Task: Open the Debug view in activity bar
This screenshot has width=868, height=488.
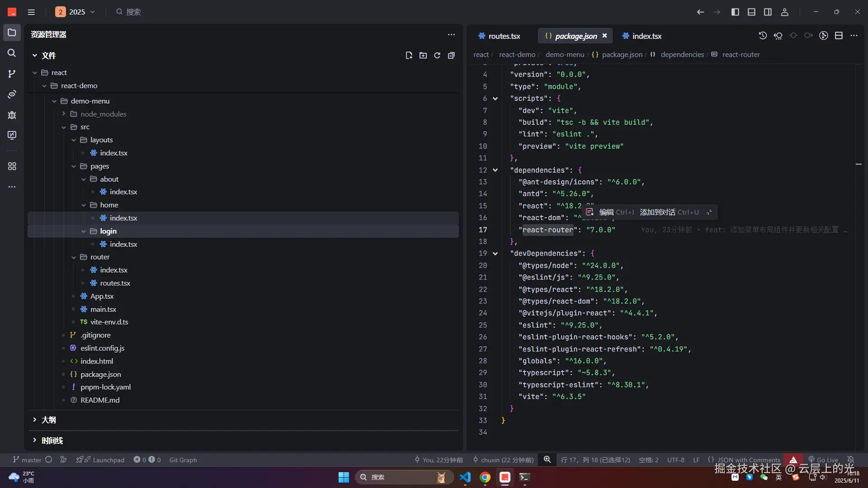Action: tap(12, 115)
